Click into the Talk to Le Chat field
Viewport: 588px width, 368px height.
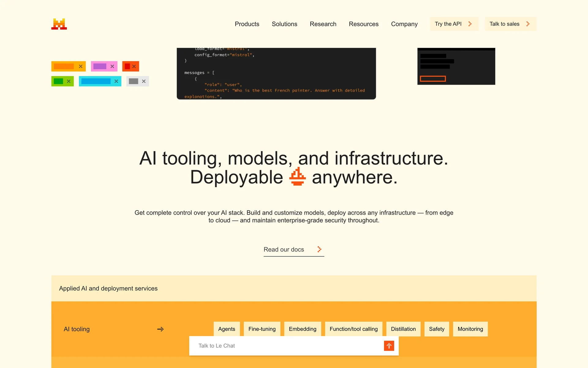[285, 346]
